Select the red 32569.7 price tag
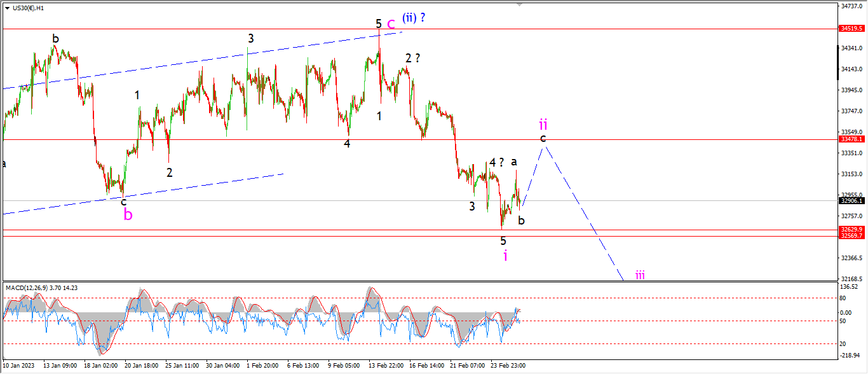This screenshot has width=868, height=374. click(852, 236)
